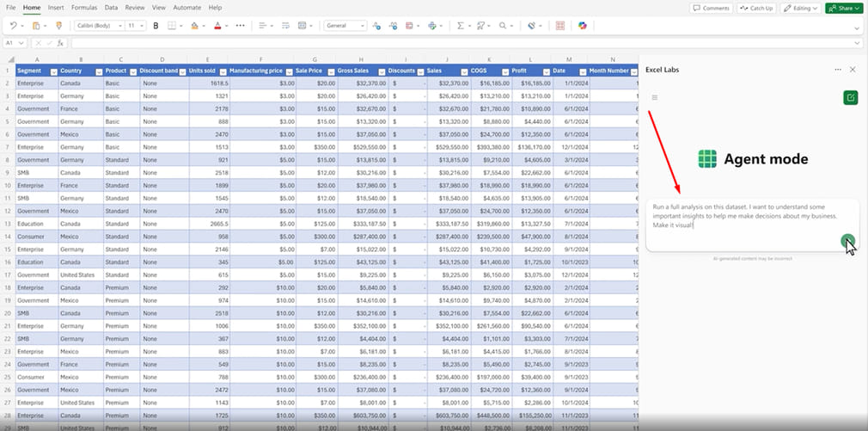Click the send button in Agent mode

[848, 242]
